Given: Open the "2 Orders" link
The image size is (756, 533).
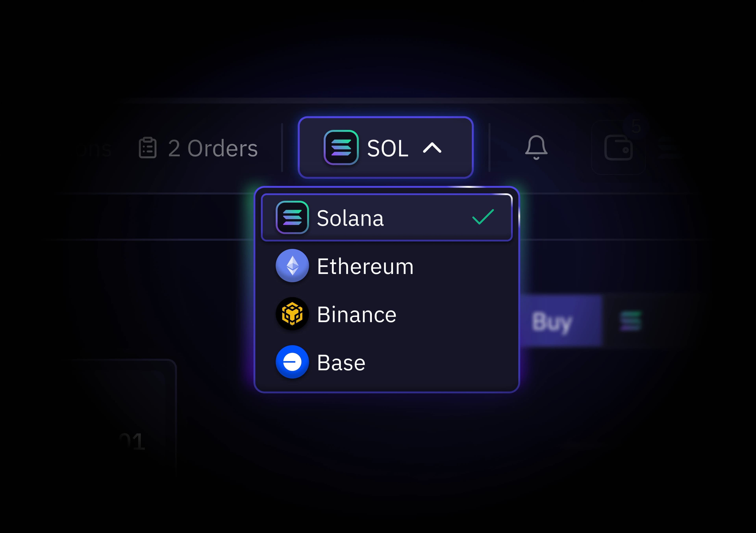Looking at the screenshot, I should point(212,148).
